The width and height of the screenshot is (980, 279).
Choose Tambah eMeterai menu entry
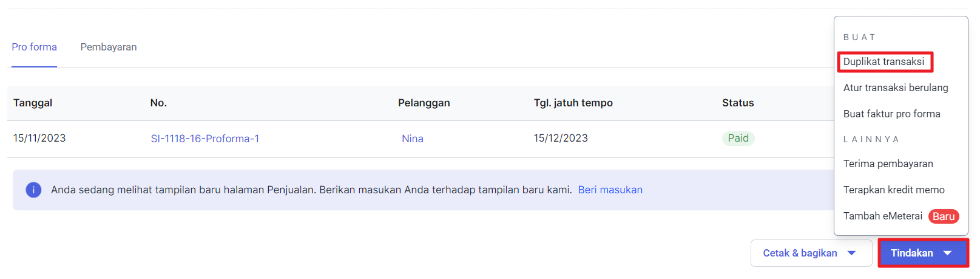(x=883, y=216)
